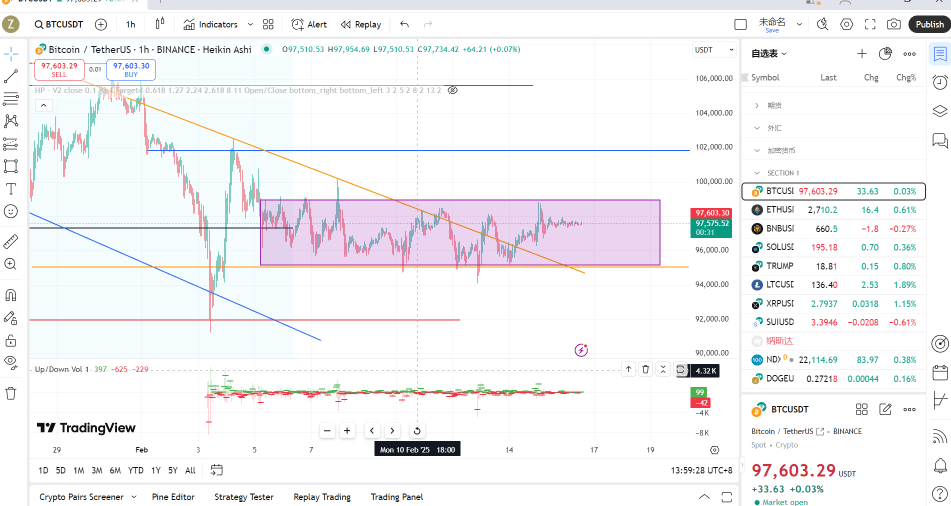Open the Fibonacci retracement tools
Viewport: 951px width, 506px height.
[11, 98]
